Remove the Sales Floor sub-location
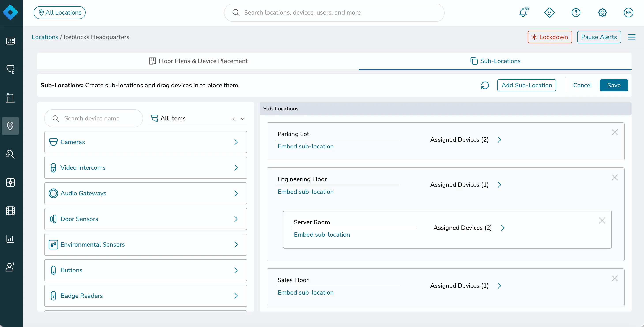This screenshot has width=644, height=327. (614, 278)
